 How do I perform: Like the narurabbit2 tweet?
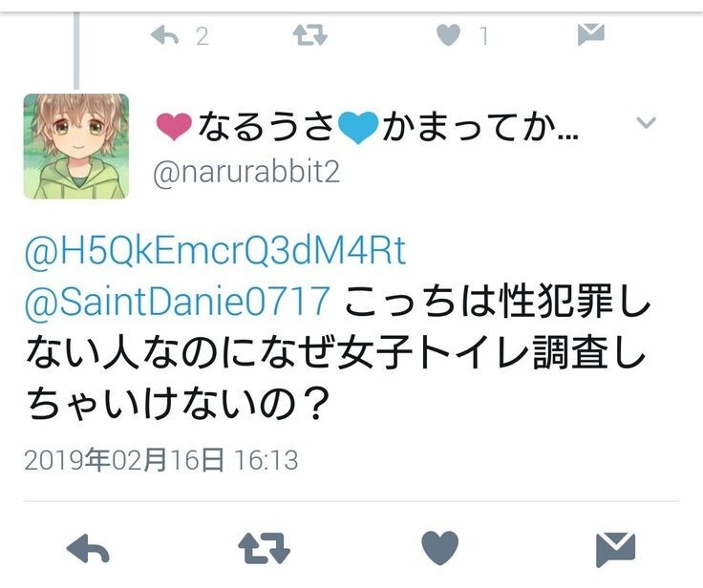tap(440, 548)
